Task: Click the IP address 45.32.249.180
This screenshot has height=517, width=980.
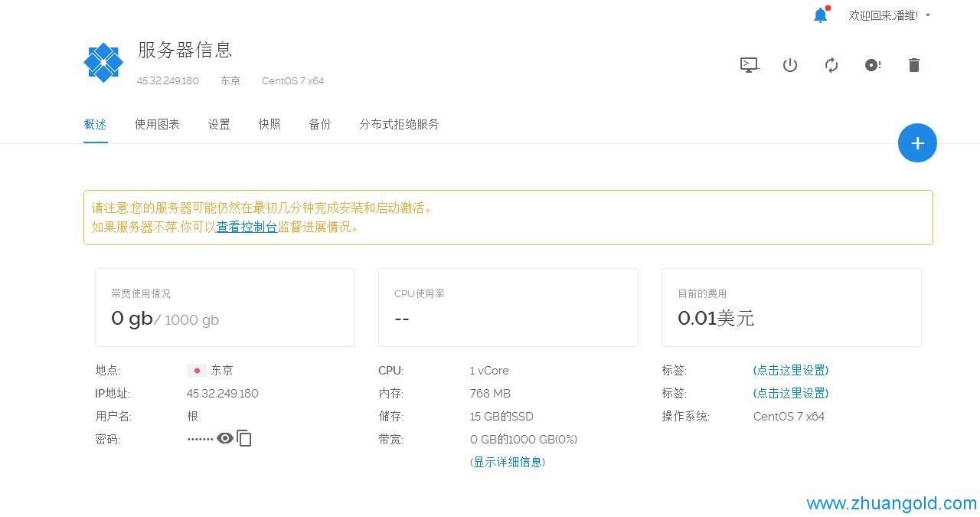Action: 223,393
